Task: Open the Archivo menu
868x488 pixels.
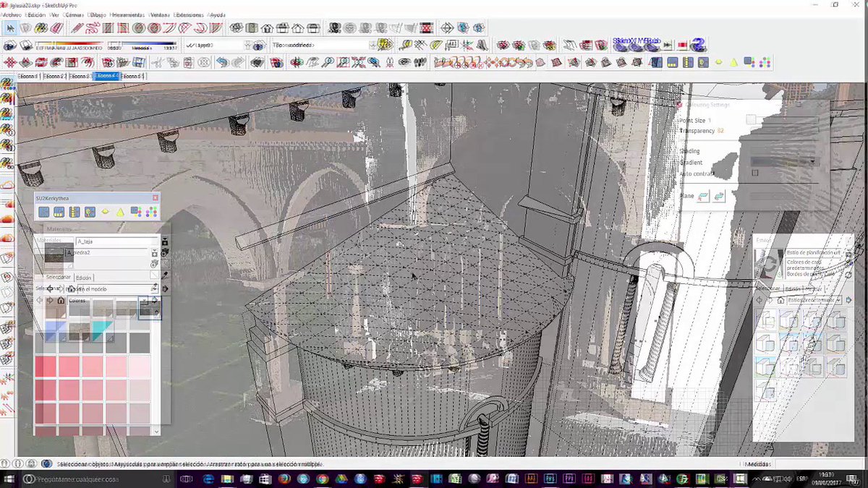Action: click(12, 14)
